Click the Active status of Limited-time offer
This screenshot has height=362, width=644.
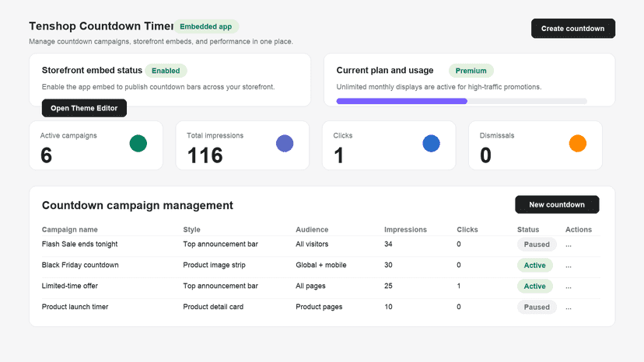click(535, 286)
